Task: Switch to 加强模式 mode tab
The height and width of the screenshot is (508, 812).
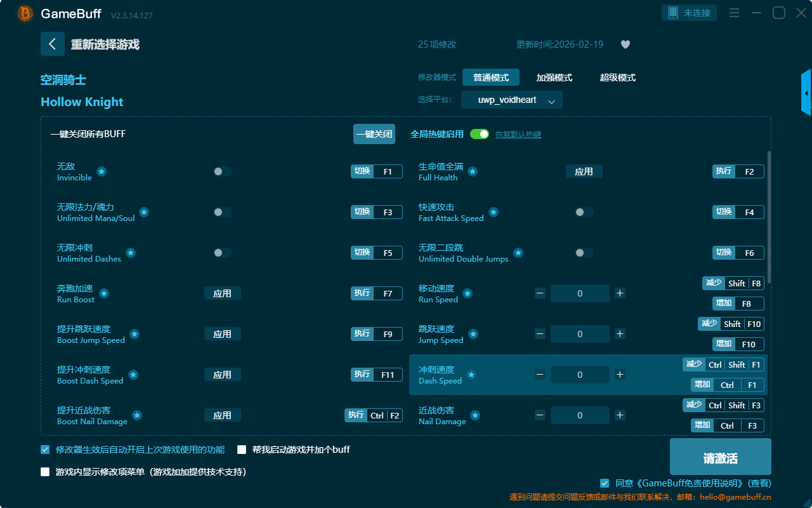Action: [554, 77]
